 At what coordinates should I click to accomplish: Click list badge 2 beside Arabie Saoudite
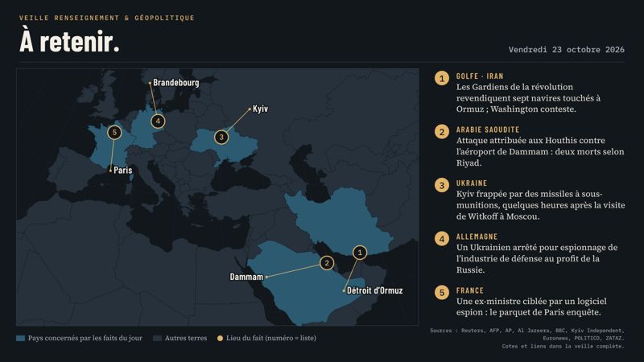[x=442, y=132]
